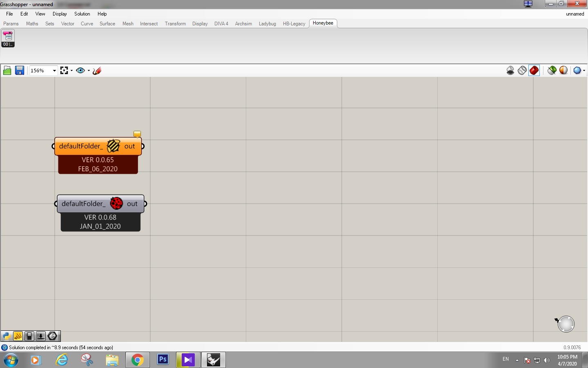Switch to wireframe preview mode

(x=522, y=70)
